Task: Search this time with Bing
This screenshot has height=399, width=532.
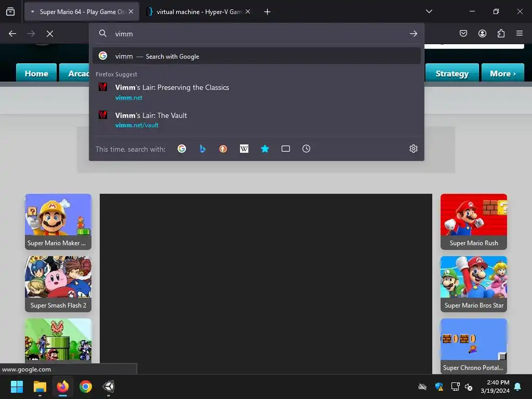Action: (203, 149)
